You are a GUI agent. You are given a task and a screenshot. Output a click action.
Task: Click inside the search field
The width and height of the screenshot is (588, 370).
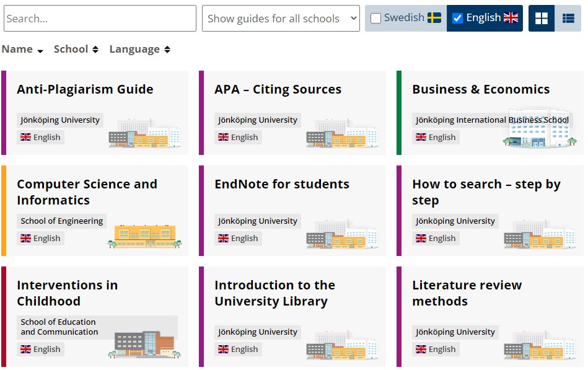(x=99, y=19)
